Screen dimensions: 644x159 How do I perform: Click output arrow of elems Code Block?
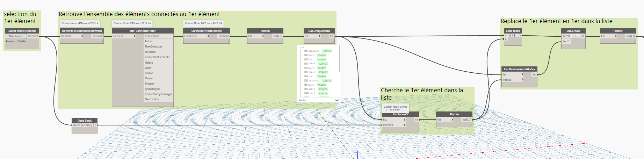tap(95, 125)
